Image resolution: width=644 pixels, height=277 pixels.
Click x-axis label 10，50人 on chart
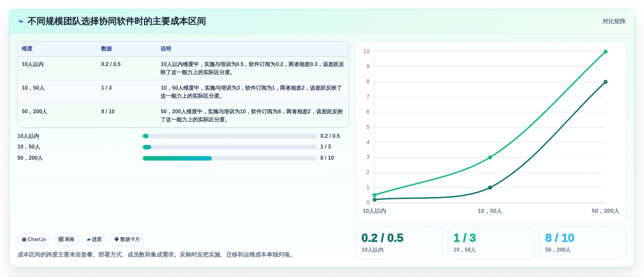(x=490, y=211)
